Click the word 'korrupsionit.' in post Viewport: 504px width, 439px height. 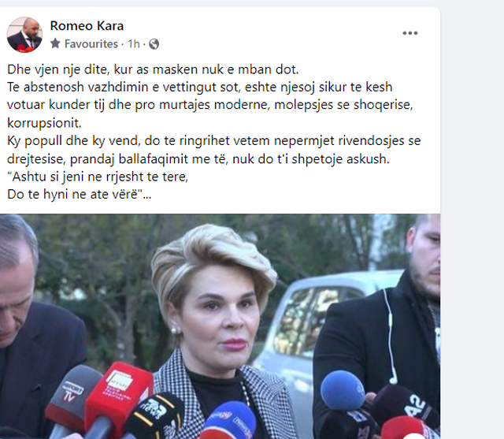pyautogui.click(x=44, y=123)
